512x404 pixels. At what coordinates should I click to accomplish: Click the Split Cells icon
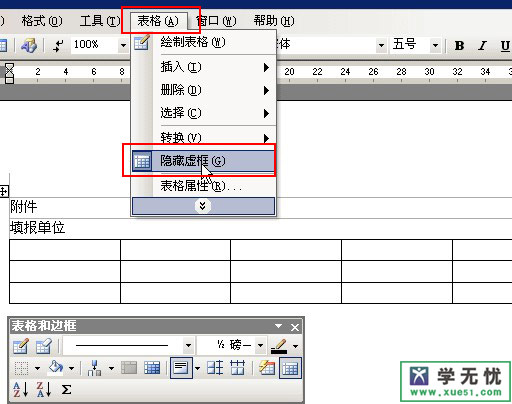152,368
